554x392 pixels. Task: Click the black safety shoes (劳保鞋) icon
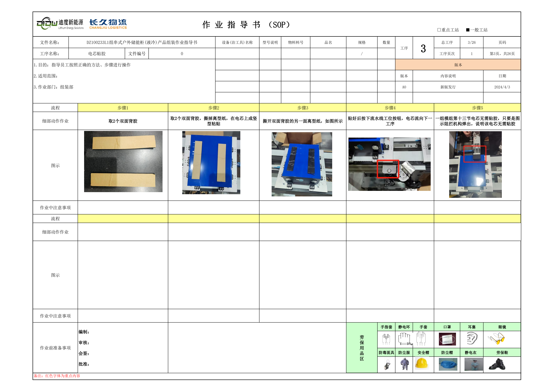click(x=497, y=364)
